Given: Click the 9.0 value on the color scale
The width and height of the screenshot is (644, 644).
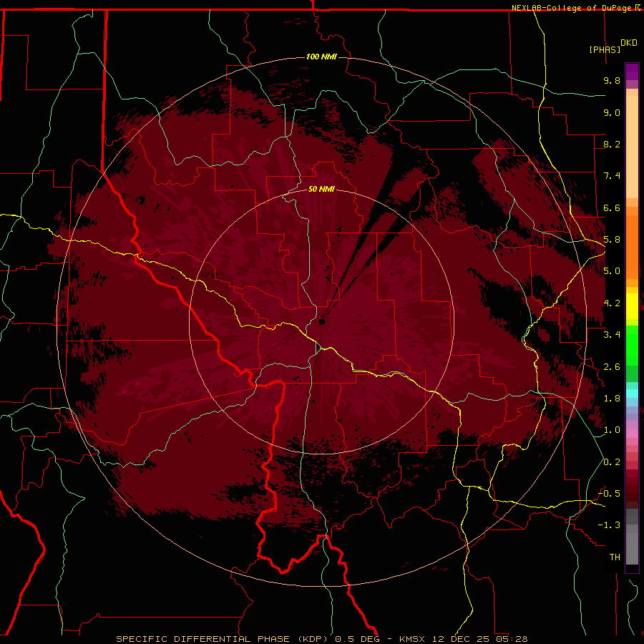Looking at the screenshot, I should [612, 112].
